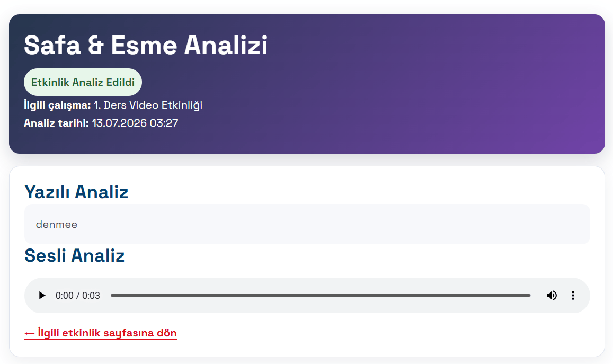This screenshot has width=613, height=364.
Task: Select the Safa & Esme Analizi title
Action: (x=146, y=46)
